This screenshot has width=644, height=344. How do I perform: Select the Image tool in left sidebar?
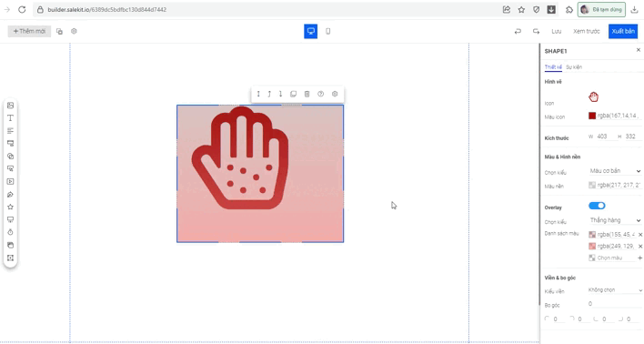10,106
